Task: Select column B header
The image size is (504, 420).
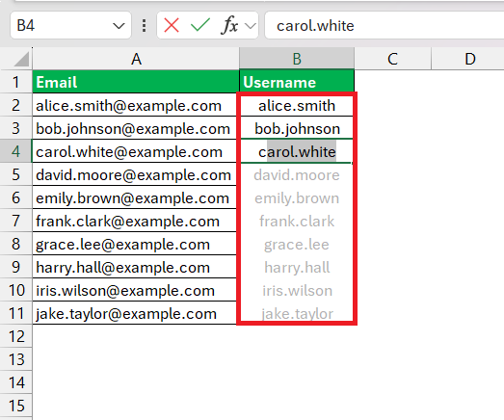Action: [x=297, y=59]
